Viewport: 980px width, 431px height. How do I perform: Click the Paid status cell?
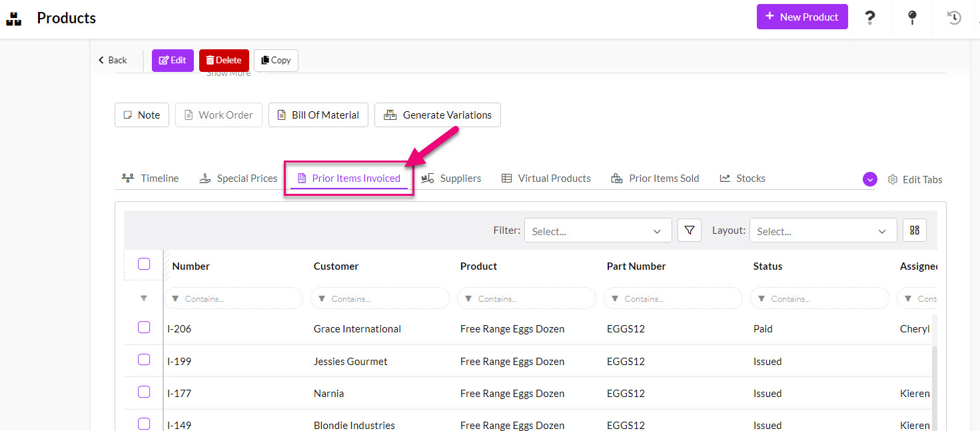763,328
